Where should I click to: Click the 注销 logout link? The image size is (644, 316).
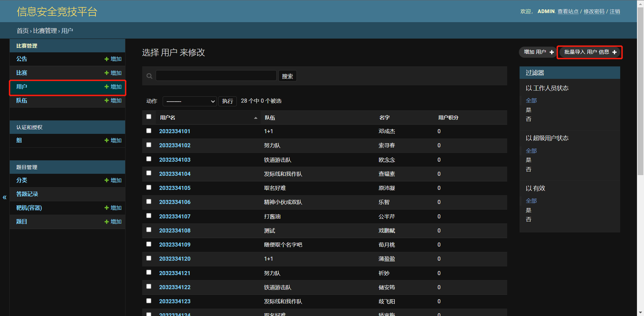615,11
